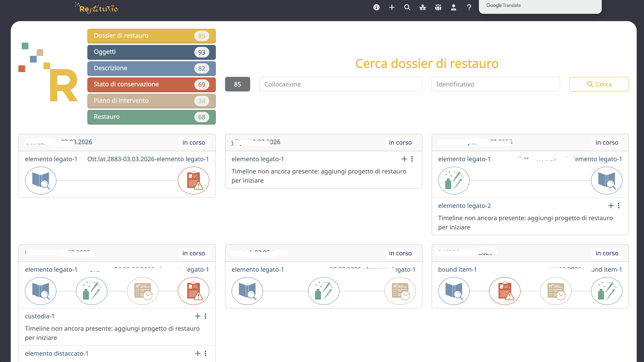Toggle in corso on the custodia-1 dossier card

point(194,253)
